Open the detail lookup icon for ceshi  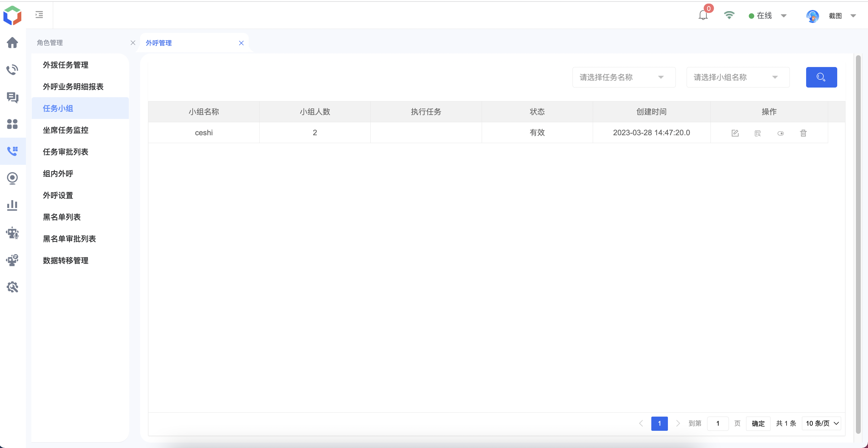[758, 133]
